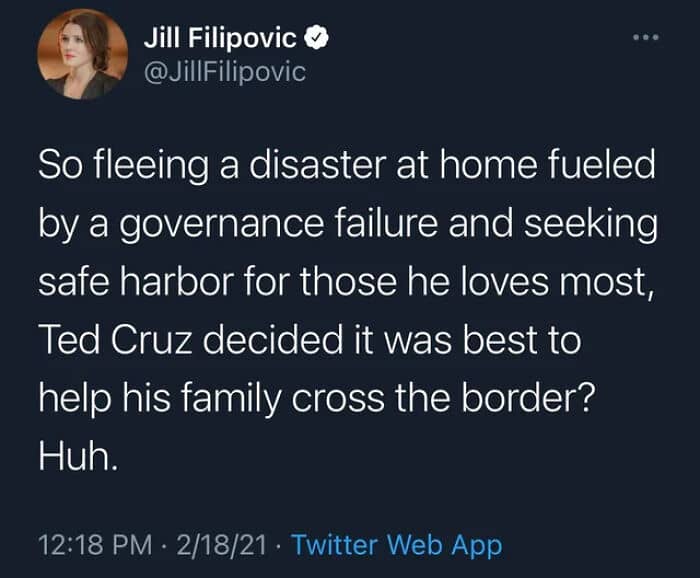The width and height of the screenshot is (700, 578).
Task: Click the 2/18/21 date
Action: point(221,545)
